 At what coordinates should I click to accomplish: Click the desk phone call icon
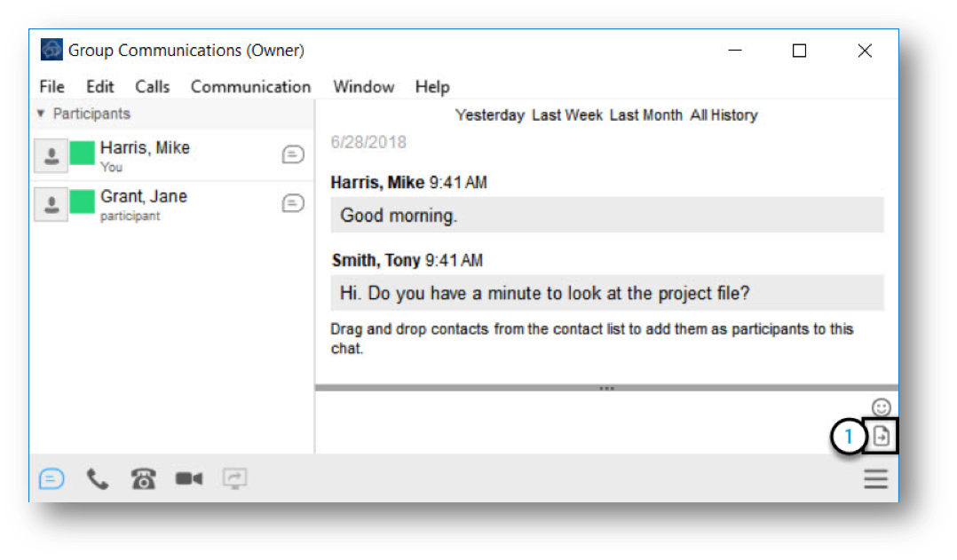[x=144, y=479]
